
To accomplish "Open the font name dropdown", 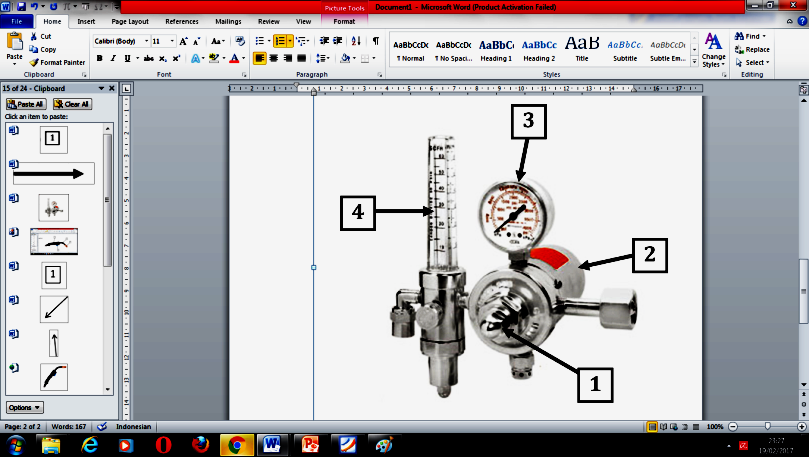I will 145,42.
